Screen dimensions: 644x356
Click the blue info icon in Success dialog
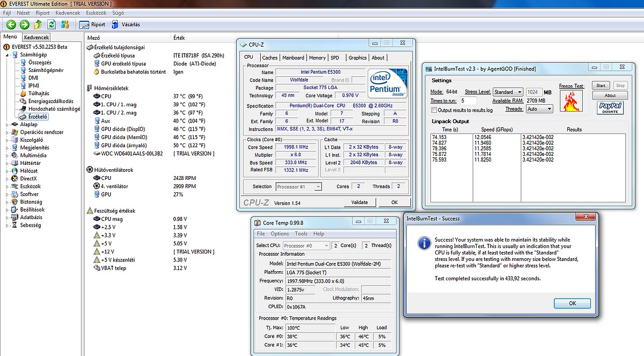click(424, 243)
